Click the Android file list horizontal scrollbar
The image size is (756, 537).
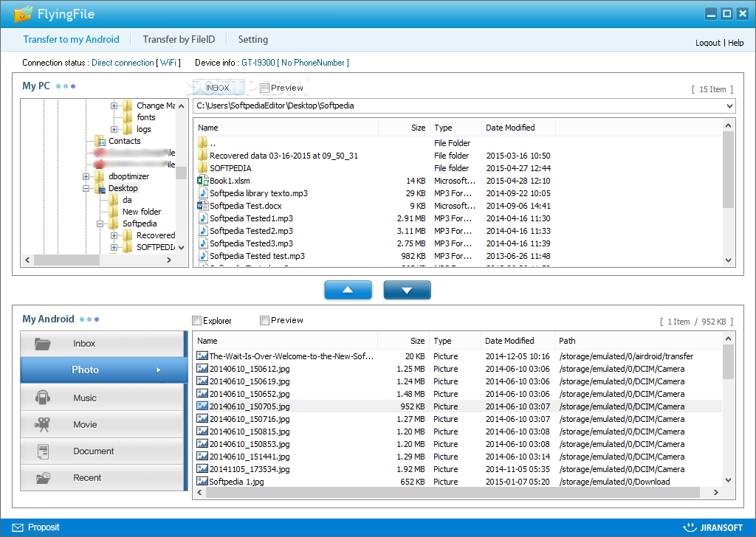pyautogui.click(x=453, y=492)
